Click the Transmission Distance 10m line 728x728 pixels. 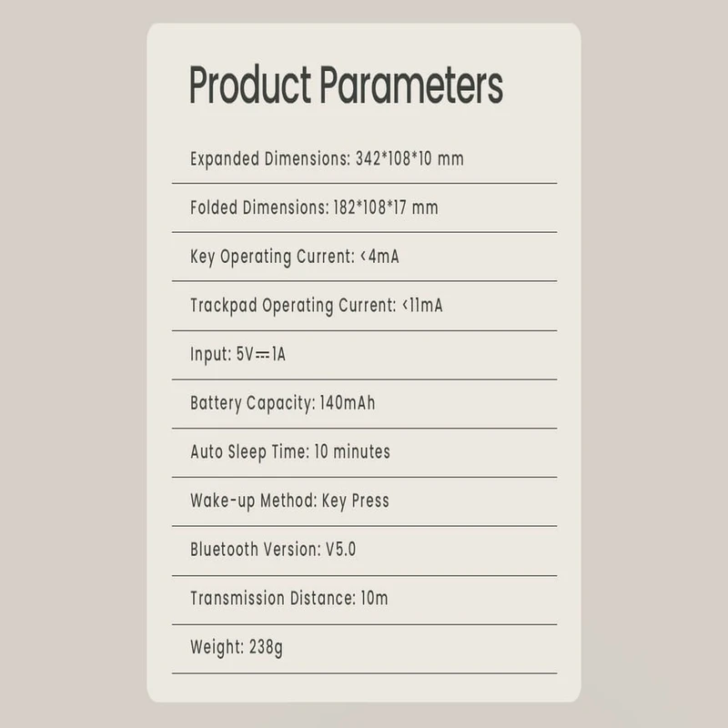tap(288, 598)
